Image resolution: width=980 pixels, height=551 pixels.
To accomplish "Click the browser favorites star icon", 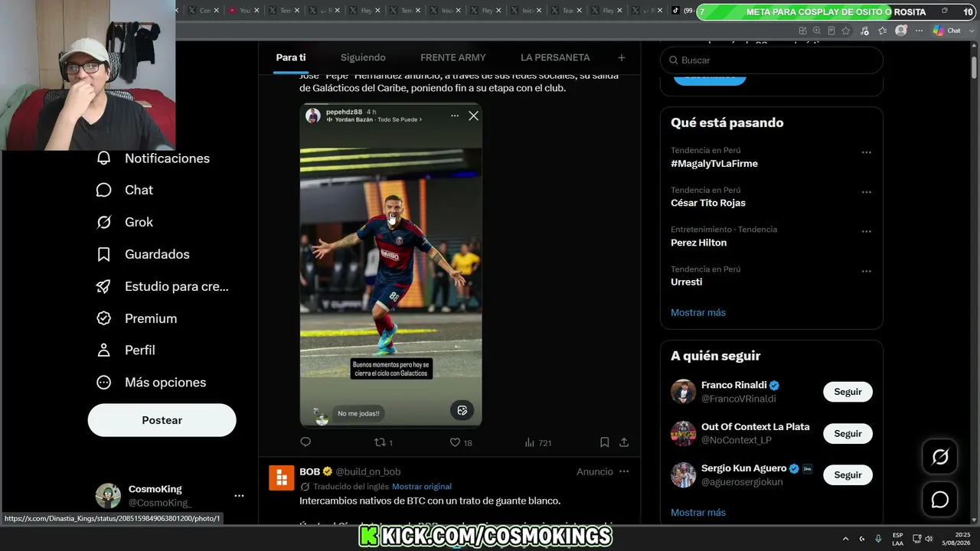I will pyautogui.click(x=846, y=31).
